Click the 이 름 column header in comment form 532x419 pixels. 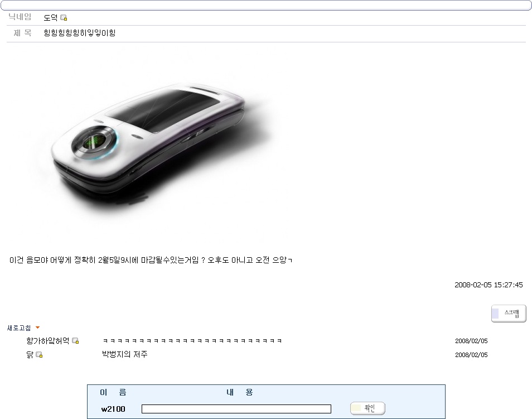113,393
